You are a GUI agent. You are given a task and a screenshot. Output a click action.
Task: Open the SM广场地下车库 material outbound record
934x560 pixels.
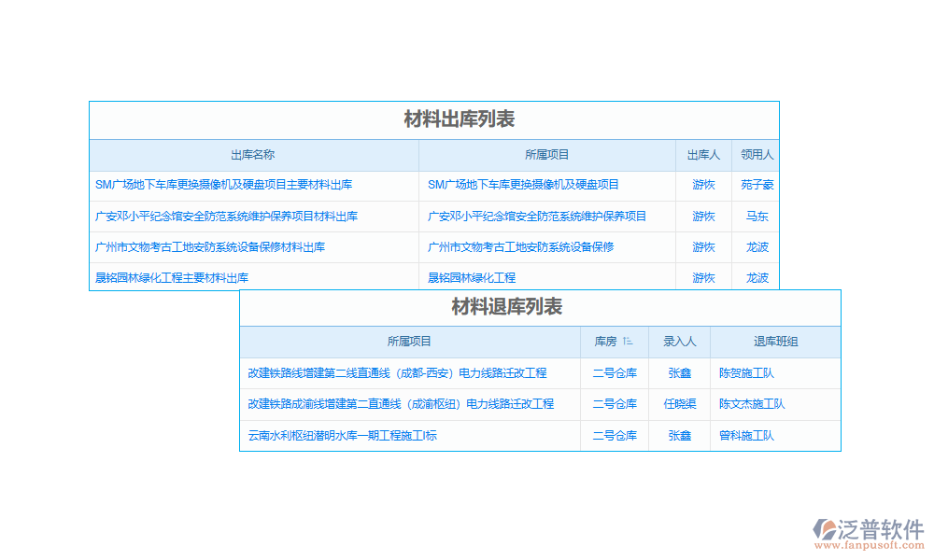tap(224, 185)
